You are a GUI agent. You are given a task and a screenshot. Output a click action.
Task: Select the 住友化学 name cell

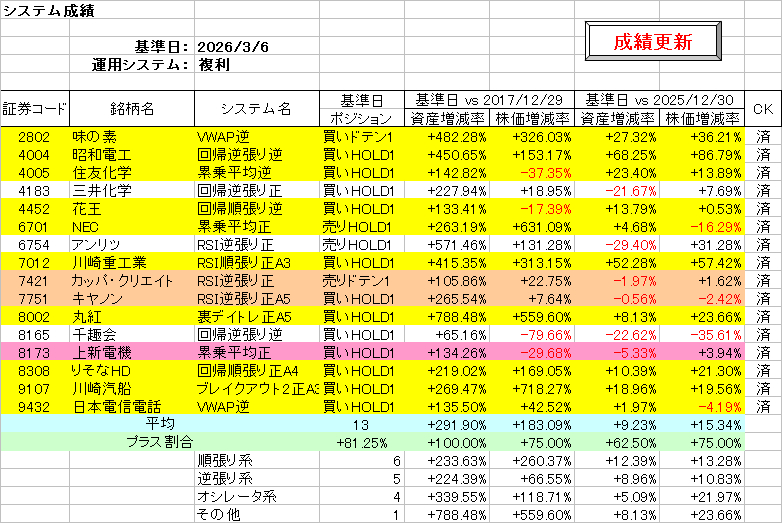pos(132,173)
